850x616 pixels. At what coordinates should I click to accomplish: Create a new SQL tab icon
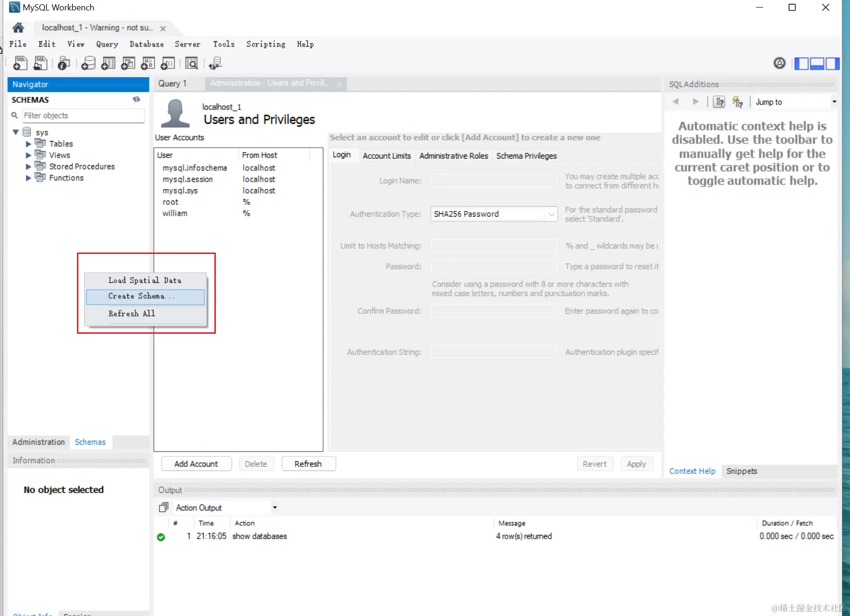[x=20, y=63]
